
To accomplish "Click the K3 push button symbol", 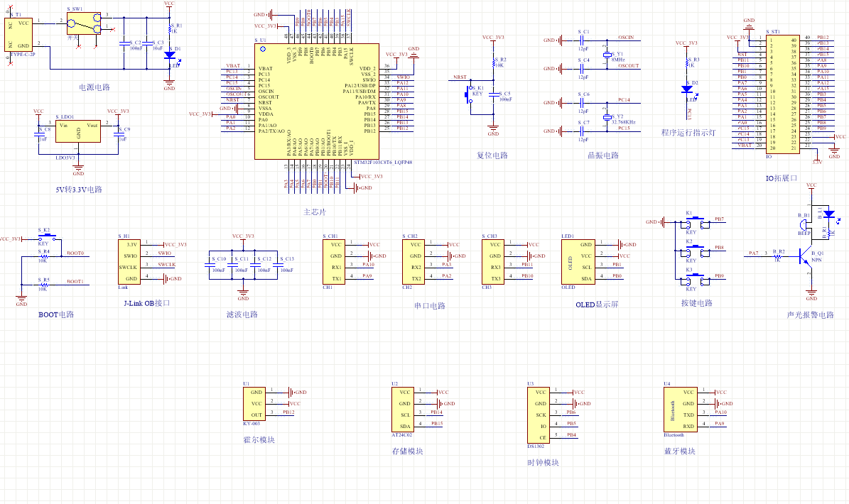I will pyautogui.click(x=696, y=280).
